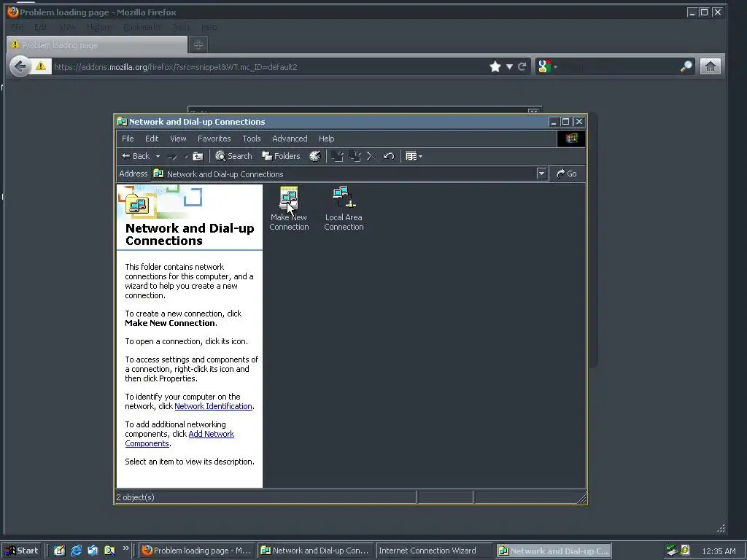This screenshot has height=560, width=747.
Task: Expand Quick Launch overflow chevron
Action: point(125,548)
